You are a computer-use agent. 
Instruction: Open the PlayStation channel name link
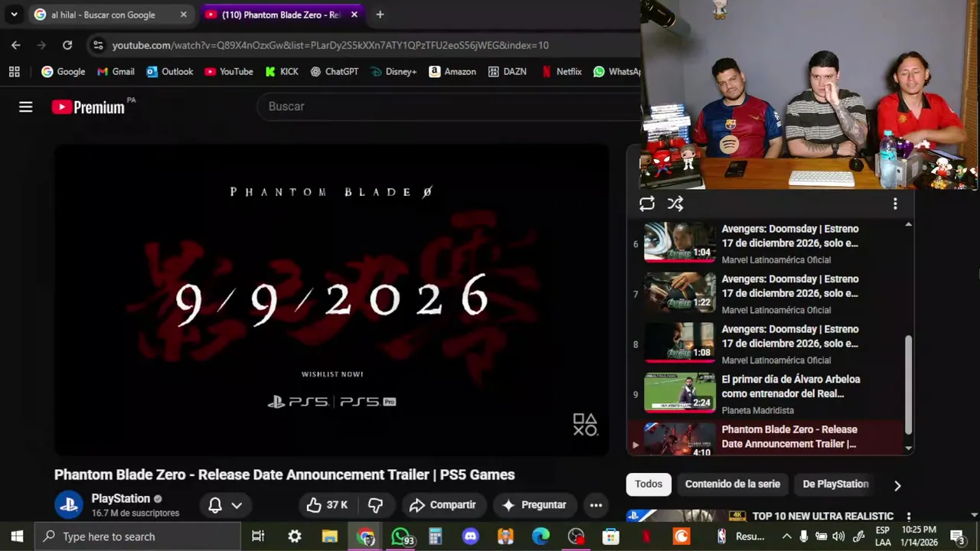(121, 498)
